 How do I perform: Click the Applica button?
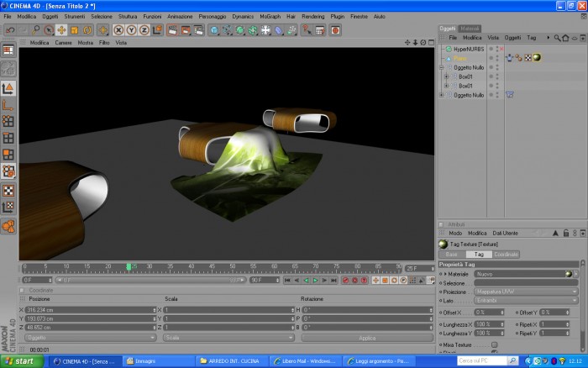coord(367,338)
